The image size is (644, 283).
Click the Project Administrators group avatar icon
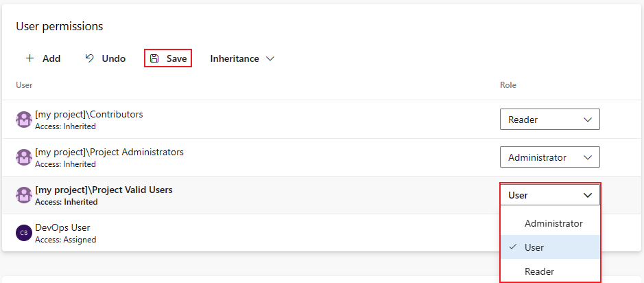24,157
